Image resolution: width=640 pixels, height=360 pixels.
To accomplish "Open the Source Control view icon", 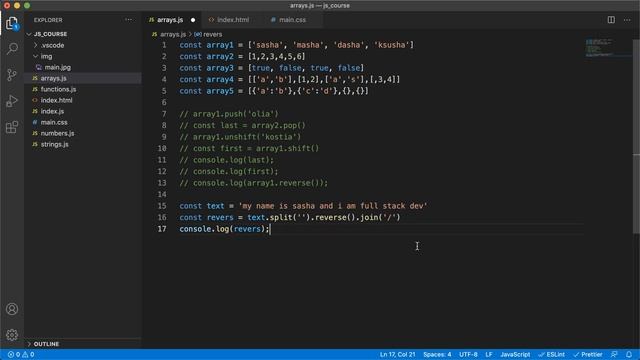I will pos(12,75).
